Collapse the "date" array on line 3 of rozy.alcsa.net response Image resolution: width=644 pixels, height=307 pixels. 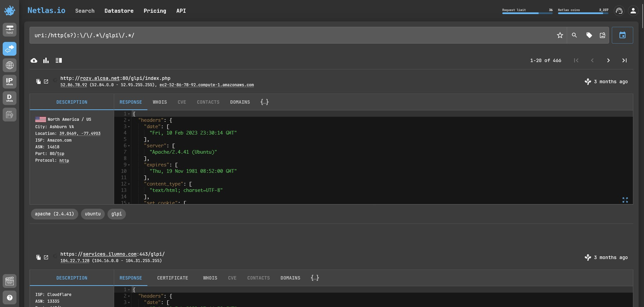tap(129, 127)
